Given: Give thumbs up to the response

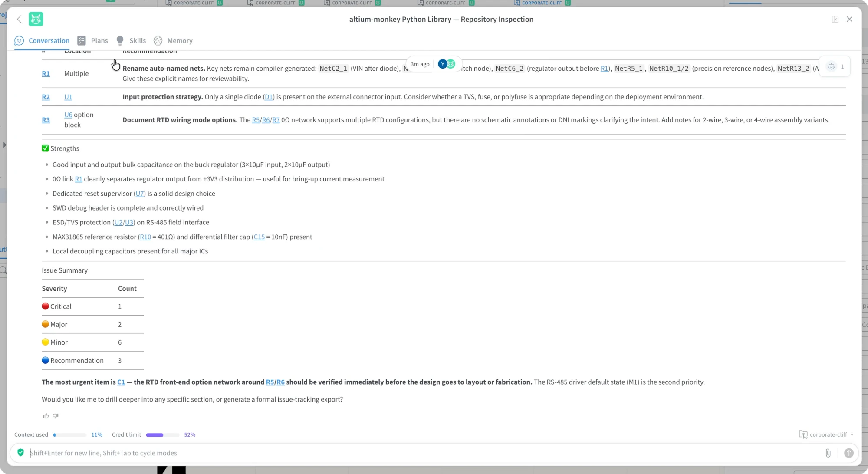Looking at the screenshot, I should 46,416.
